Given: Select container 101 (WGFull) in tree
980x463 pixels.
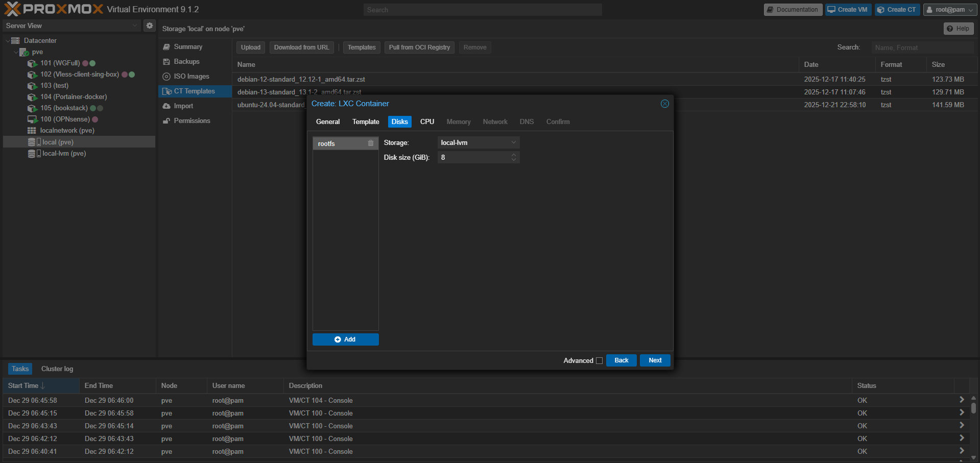Looking at the screenshot, I should (60, 63).
